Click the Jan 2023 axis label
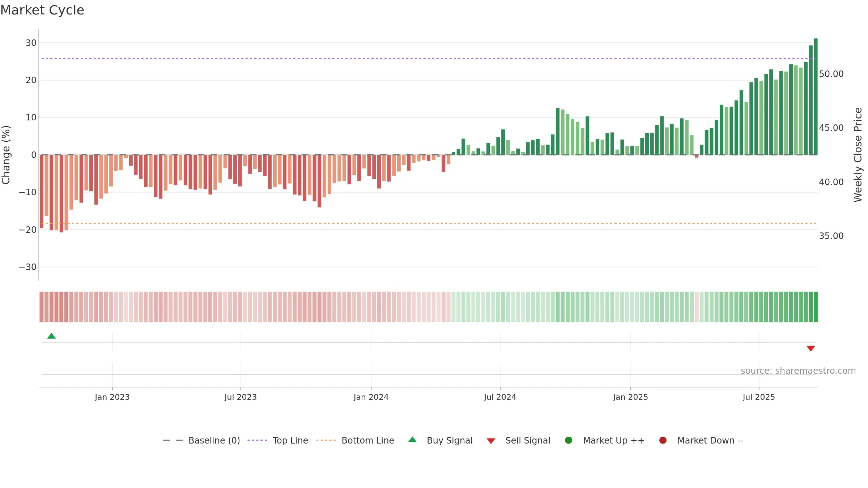 [x=112, y=397]
